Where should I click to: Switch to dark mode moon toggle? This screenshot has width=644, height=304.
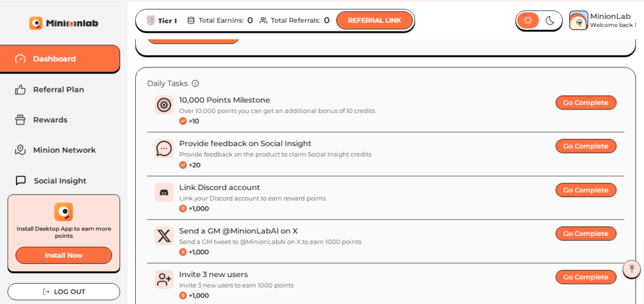point(550,21)
